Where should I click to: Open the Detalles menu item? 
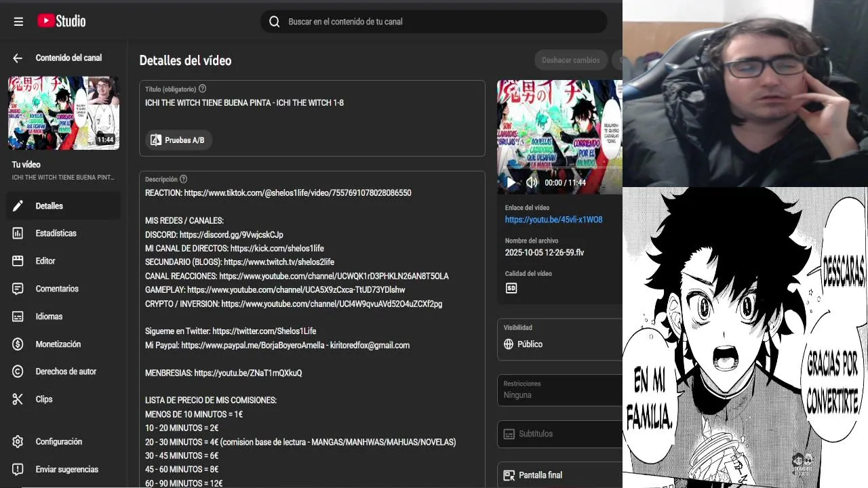pyautogui.click(x=64, y=206)
